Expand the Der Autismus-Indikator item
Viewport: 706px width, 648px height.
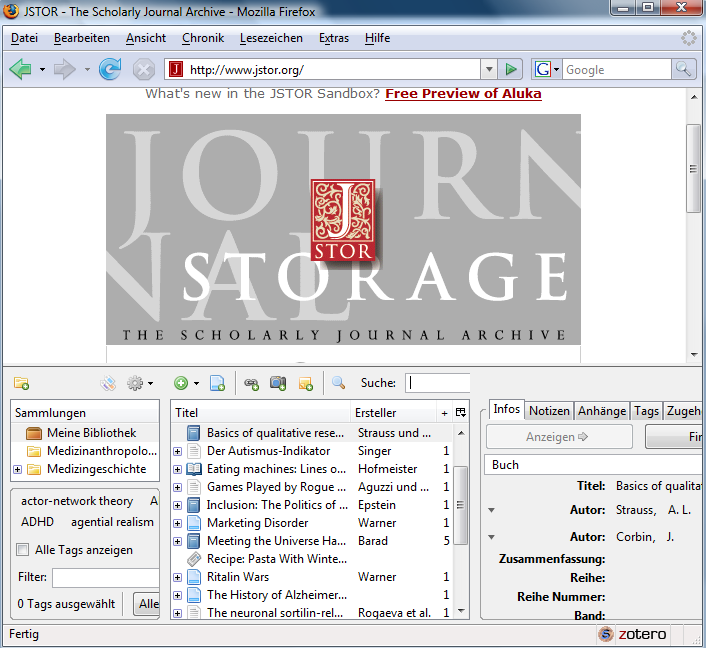177,451
